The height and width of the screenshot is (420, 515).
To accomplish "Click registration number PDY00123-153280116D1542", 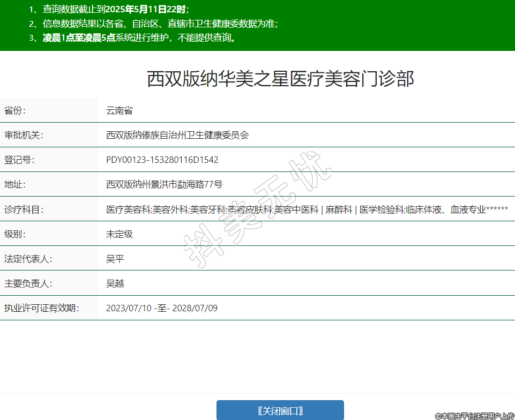I will tap(162, 160).
